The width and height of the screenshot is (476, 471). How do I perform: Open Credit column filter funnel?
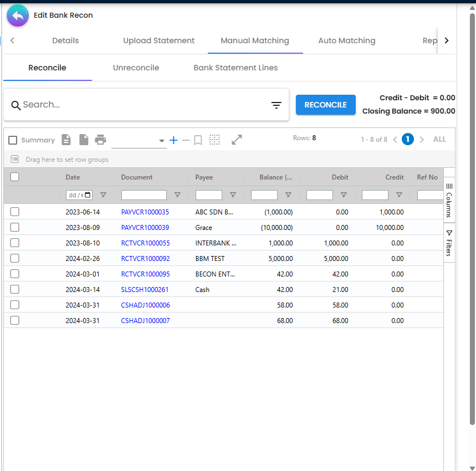(x=399, y=195)
